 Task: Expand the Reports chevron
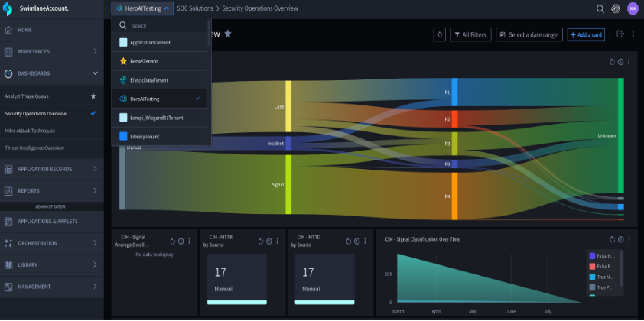[95, 191]
